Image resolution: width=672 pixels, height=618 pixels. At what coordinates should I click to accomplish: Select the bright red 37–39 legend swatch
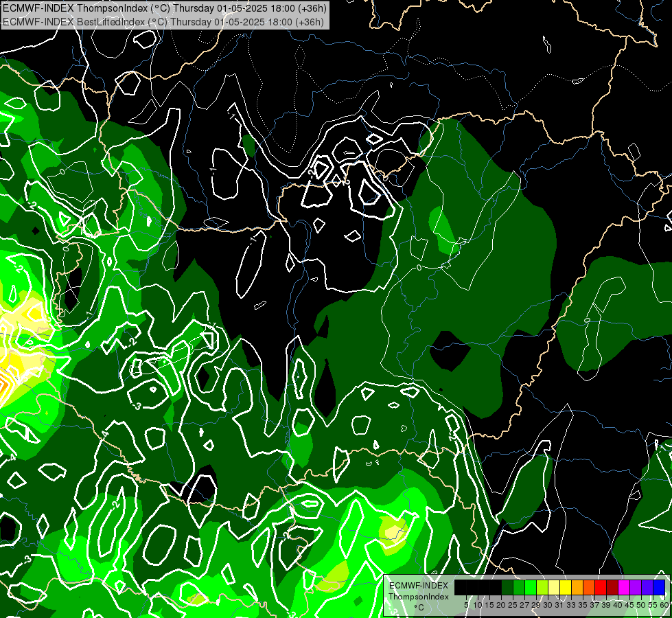tap(601, 587)
